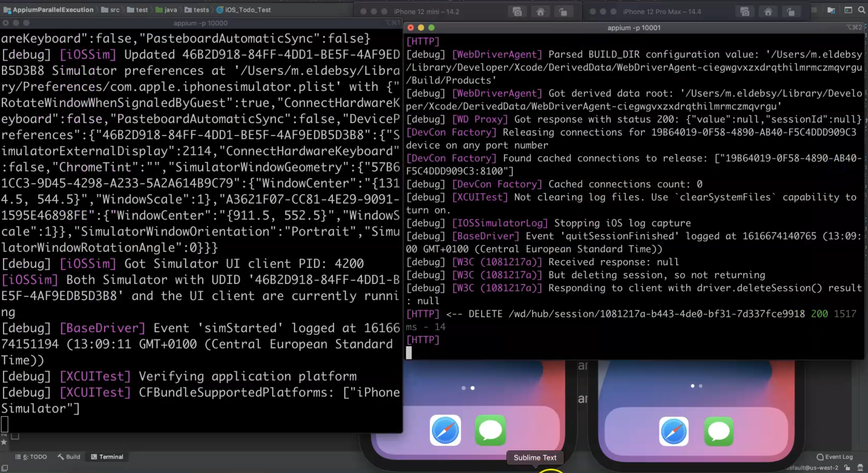Viewport: 868px width, 473px height.
Task: Open Safari on the iPhone 12 mini
Action: (x=445, y=430)
